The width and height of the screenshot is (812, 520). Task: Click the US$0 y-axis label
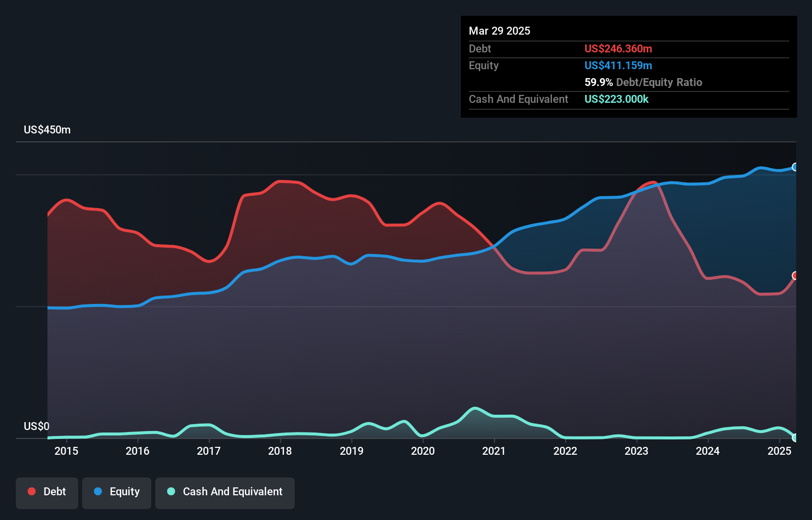(x=37, y=426)
